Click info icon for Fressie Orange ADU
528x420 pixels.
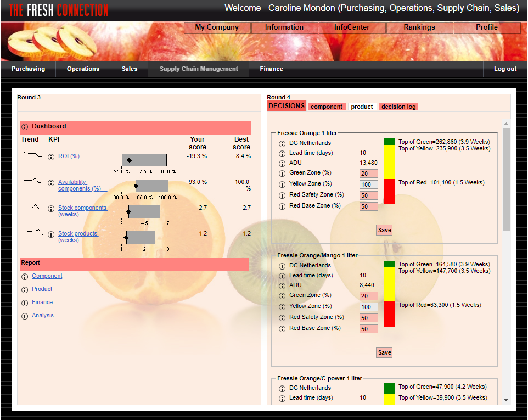(282, 164)
